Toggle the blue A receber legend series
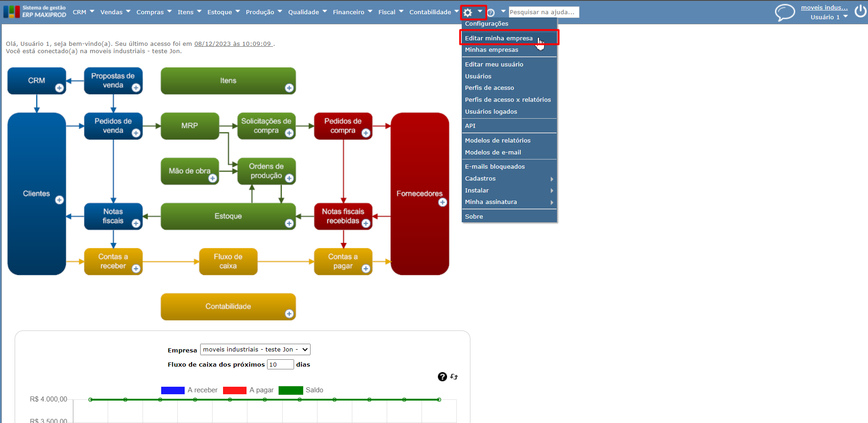868x423 pixels. (173, 390)
